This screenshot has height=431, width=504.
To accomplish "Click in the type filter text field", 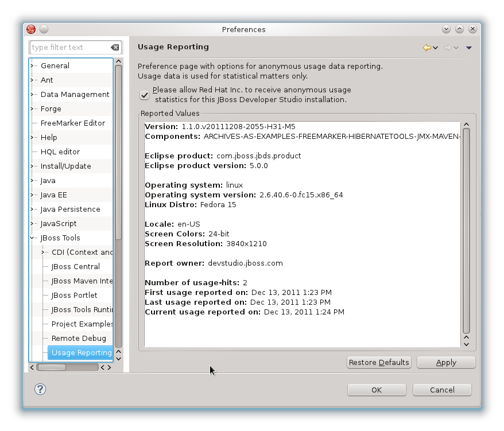I will [x=70, y=48].
